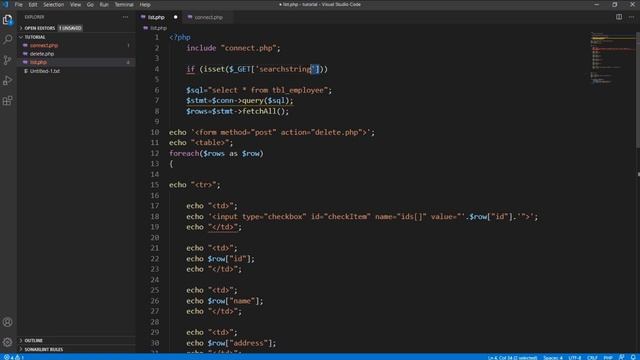
Task: Open the Search view in the activity bar
Action: [x=7, y=40]
